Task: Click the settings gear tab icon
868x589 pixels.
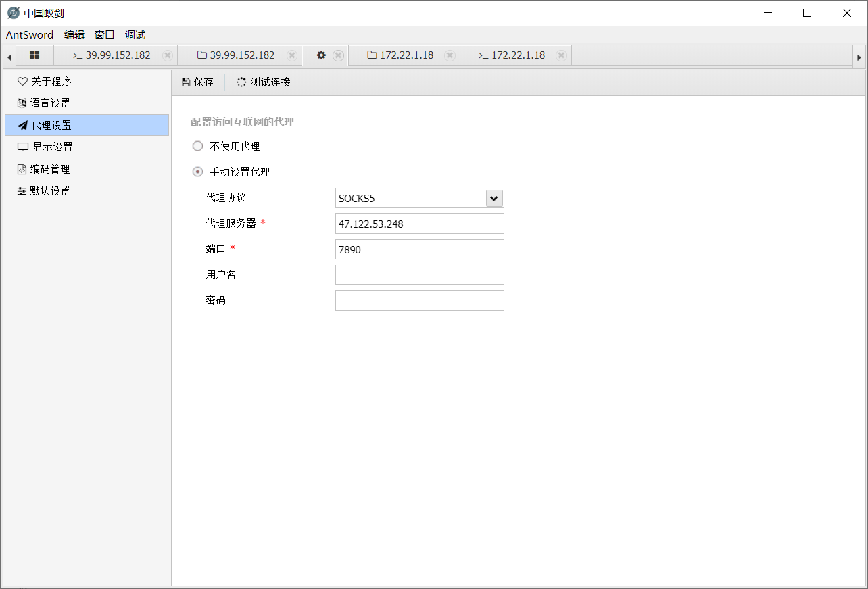Action: [322, 55]
